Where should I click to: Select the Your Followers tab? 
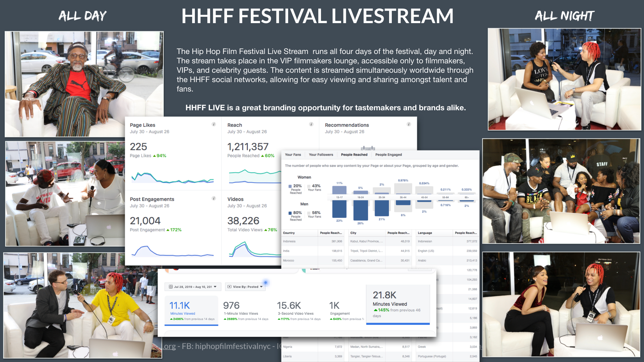coord(321,155)
